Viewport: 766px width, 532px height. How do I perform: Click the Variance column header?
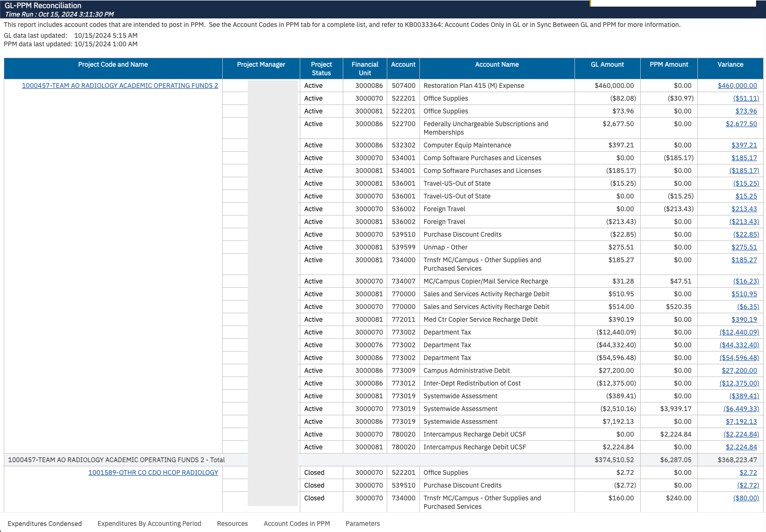[730, 65]
